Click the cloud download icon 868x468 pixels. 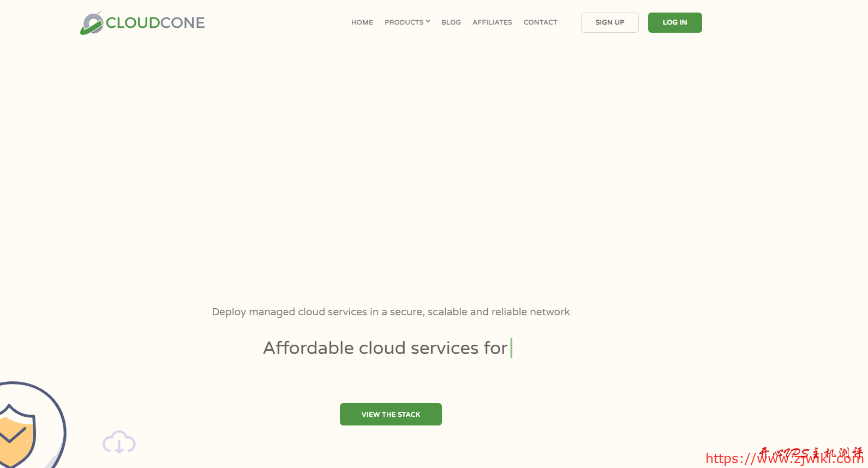coord(119,442)
